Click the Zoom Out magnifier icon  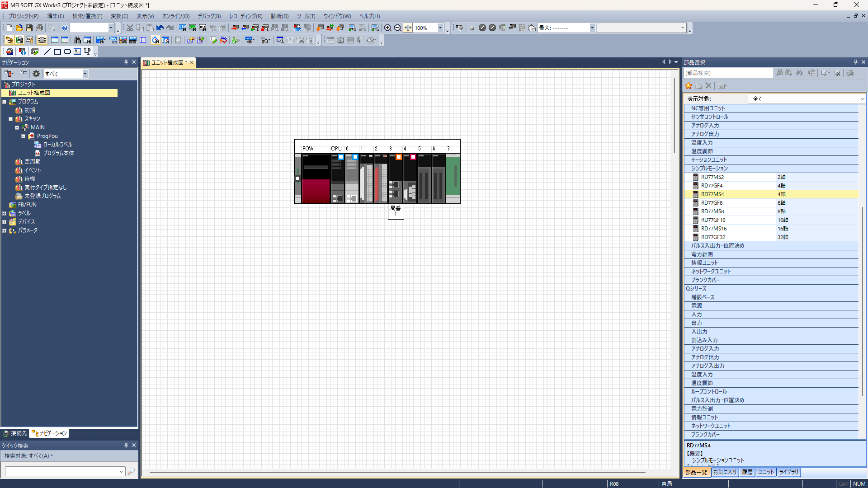[397, 28]
